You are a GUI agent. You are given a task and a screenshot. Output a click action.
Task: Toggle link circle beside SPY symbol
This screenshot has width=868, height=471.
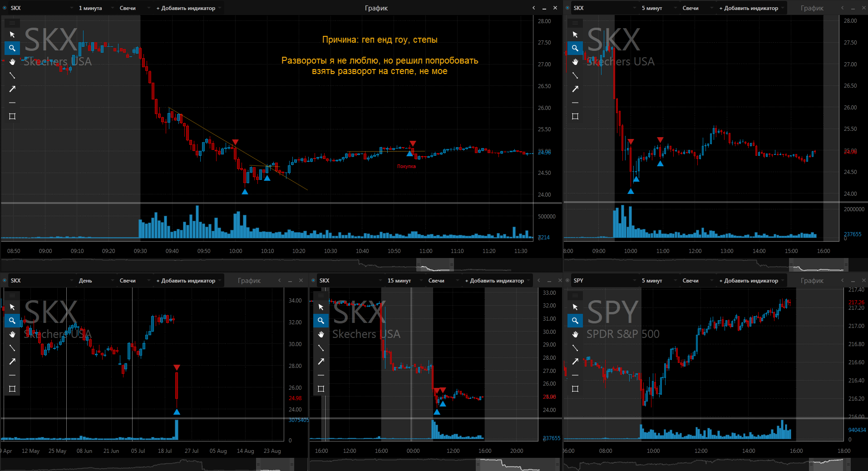coord(567,281)
